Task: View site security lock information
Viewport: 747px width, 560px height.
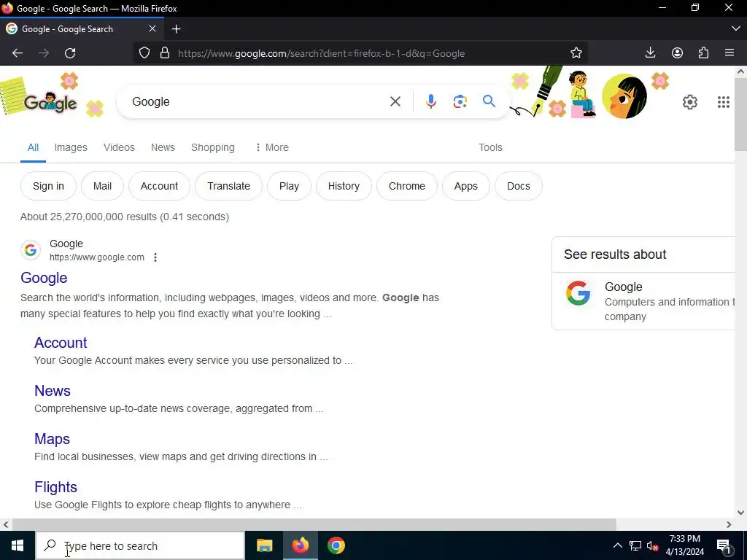Action: [165, 52]
